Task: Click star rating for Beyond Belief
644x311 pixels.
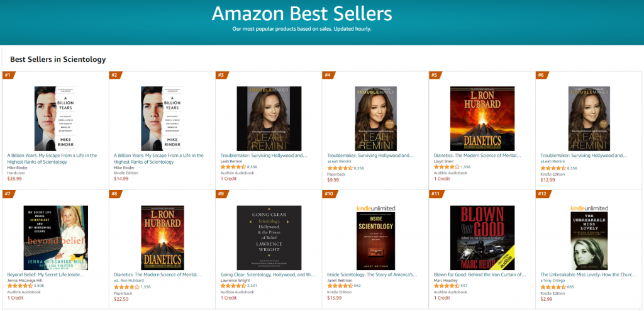Action: pyautogui.click(x=19, y=286)
